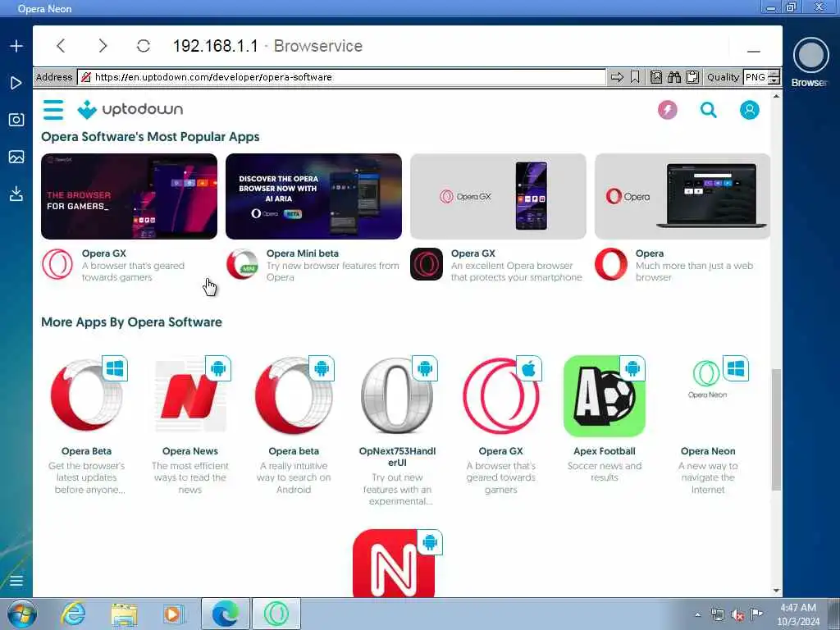Screen dimensions: 840x630
Task: Open a new tab with the plus icon
Action: click(x=16, y=46)
